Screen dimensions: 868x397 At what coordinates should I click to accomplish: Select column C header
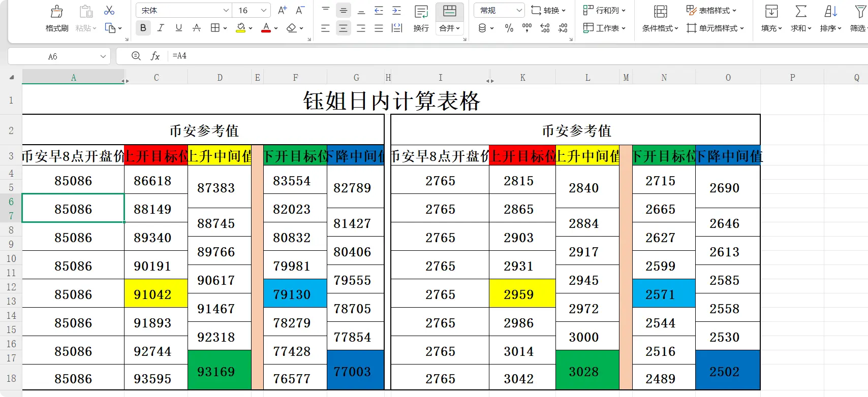point(156,78)
